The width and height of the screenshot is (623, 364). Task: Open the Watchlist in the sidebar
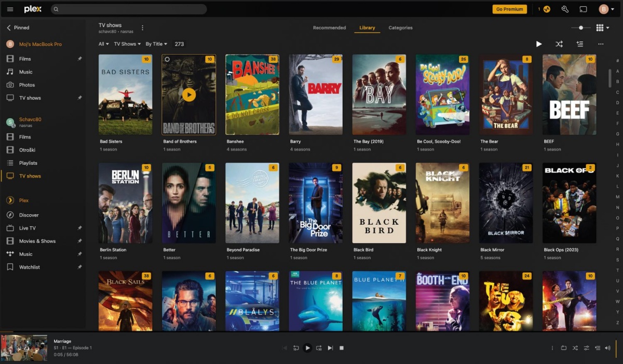tap(30, 267)
